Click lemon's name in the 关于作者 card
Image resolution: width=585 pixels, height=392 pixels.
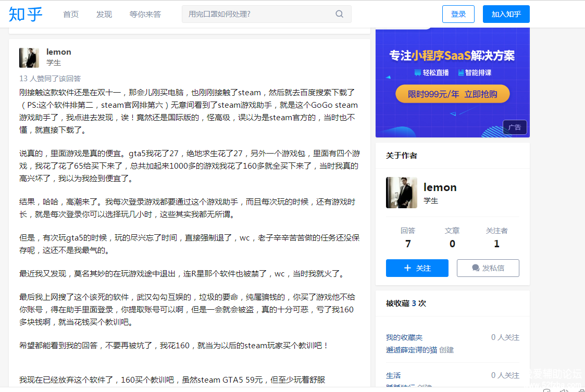coord(440,187)
